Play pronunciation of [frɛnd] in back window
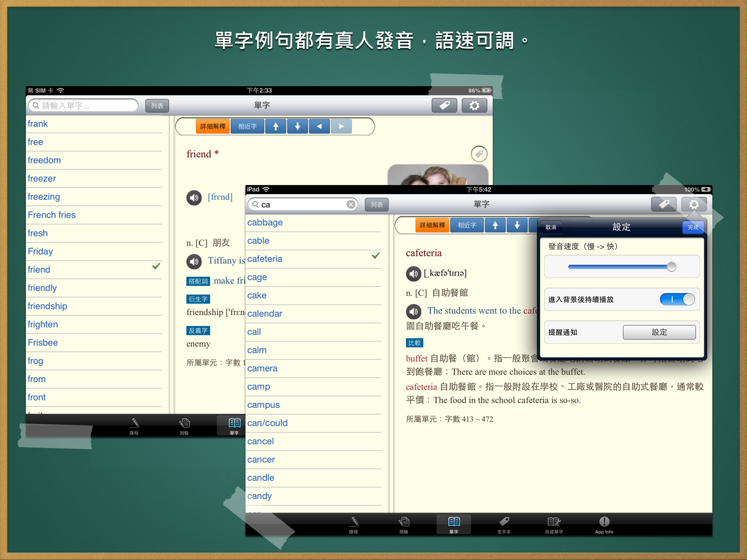 (x=194, y=198)
